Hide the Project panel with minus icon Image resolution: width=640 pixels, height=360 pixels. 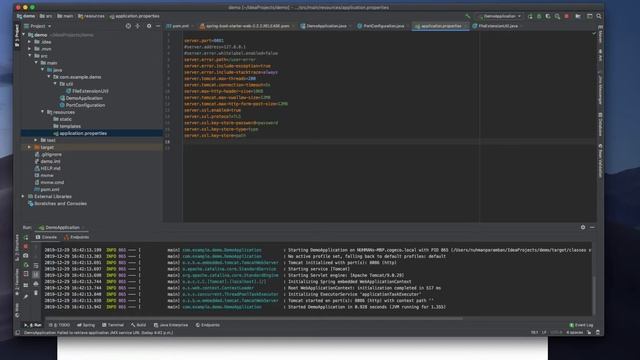158,26
